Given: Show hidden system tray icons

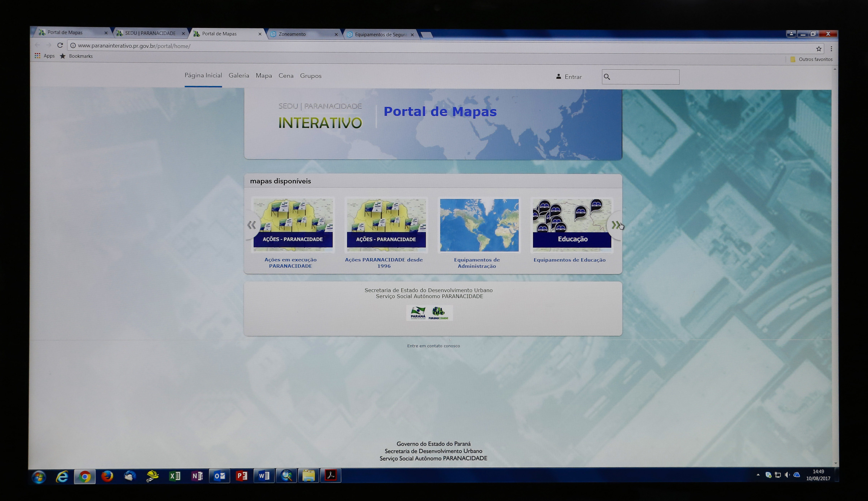Looking at the screenshot, I should coord(758,475).
